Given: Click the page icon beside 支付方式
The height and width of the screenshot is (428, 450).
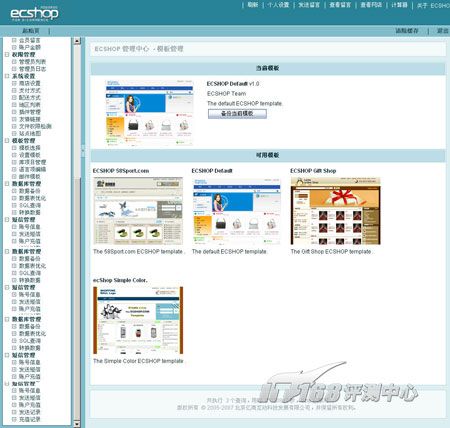Looking at the screenshot, I should tap(14, 90).
